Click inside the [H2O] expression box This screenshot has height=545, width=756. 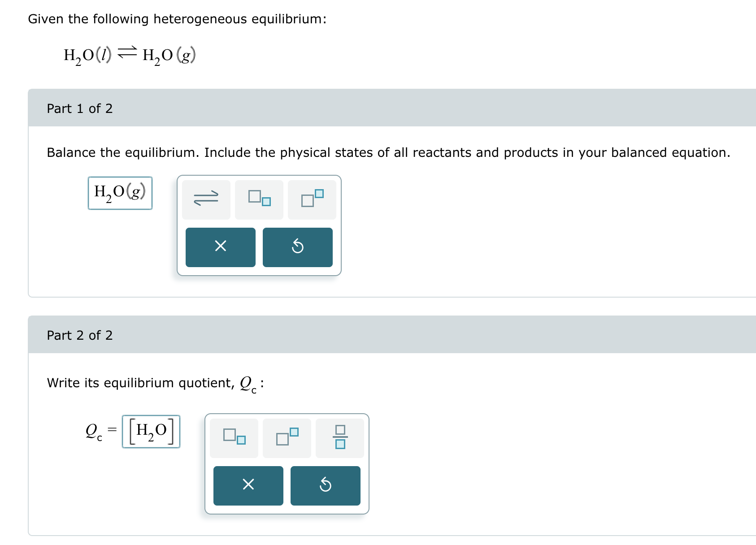151,431
